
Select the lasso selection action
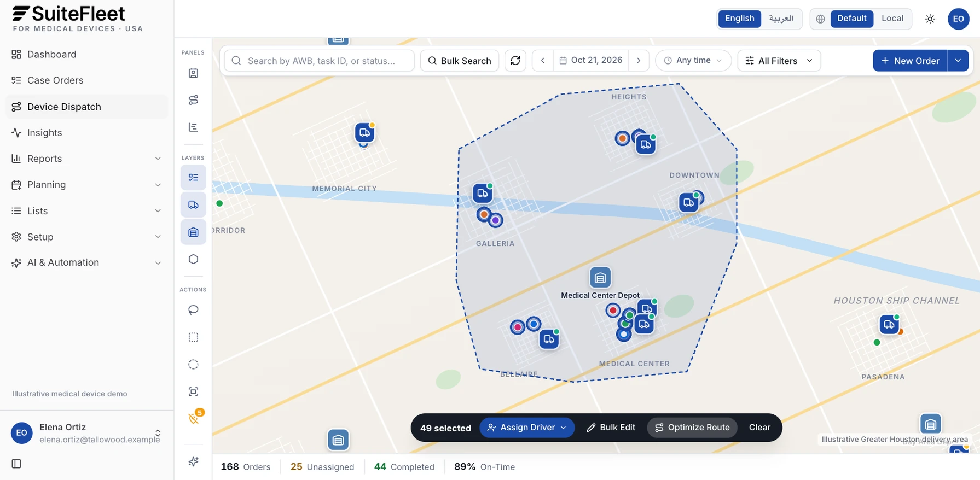coord(193,310)
